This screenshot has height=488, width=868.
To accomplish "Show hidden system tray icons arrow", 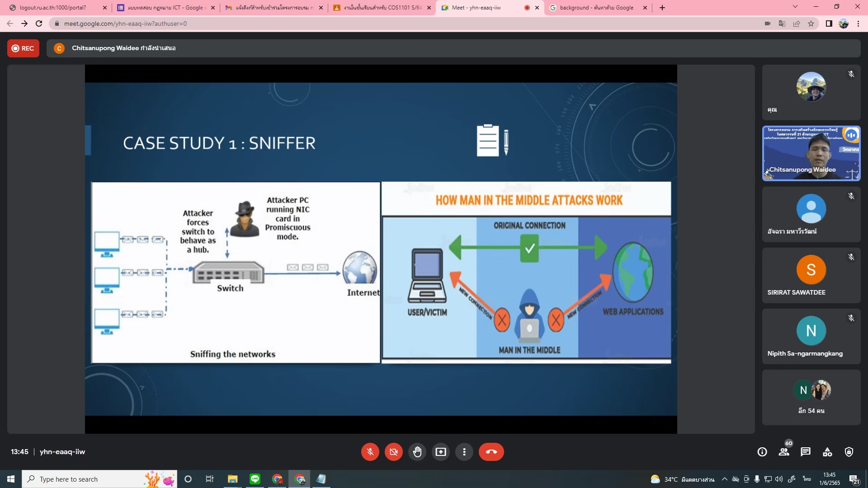I will tap(724, 479).
